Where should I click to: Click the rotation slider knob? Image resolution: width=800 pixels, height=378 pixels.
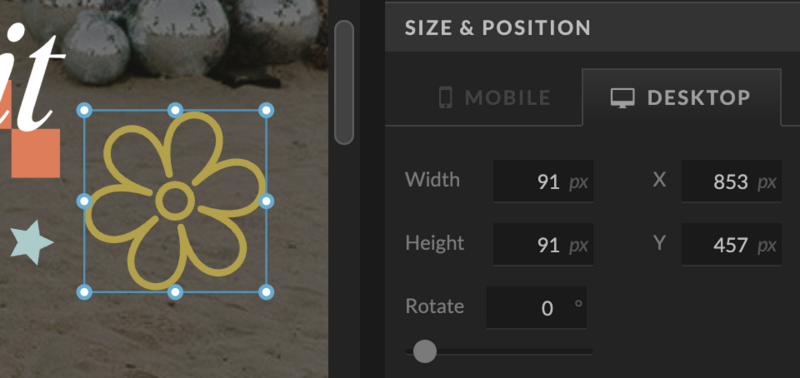pos(424,351)
